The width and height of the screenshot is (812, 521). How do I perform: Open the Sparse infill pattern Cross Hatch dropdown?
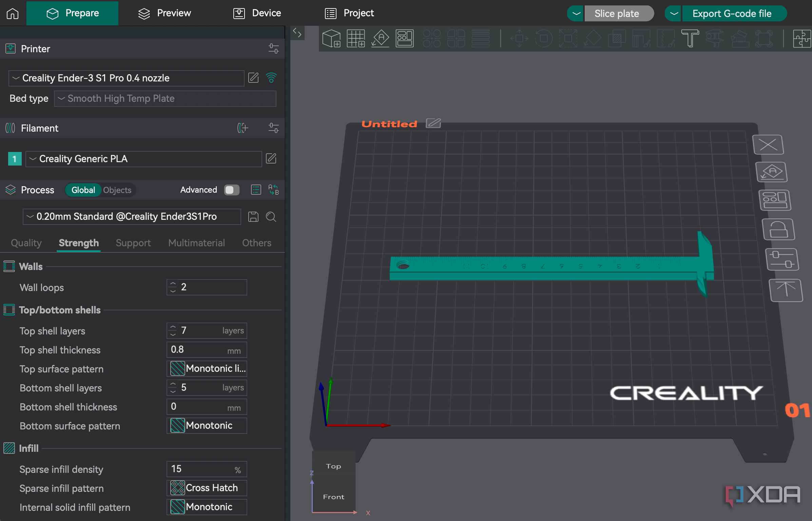207,488
